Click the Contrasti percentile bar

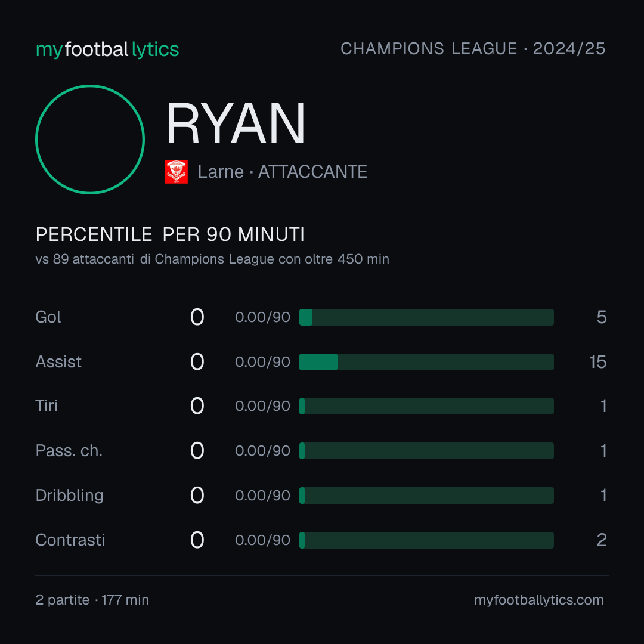(426, 540)
